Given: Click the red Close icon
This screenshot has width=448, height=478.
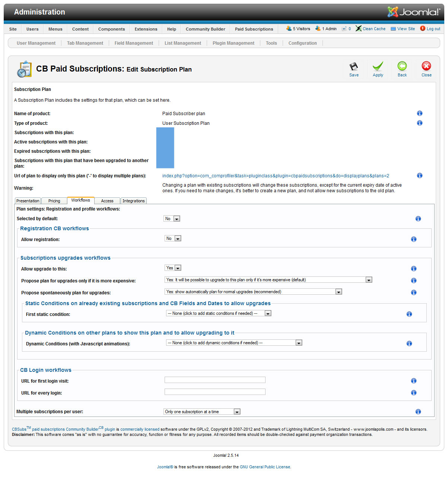Looking at the screenshot, I should pyautogui.click(x=426, y=66).
